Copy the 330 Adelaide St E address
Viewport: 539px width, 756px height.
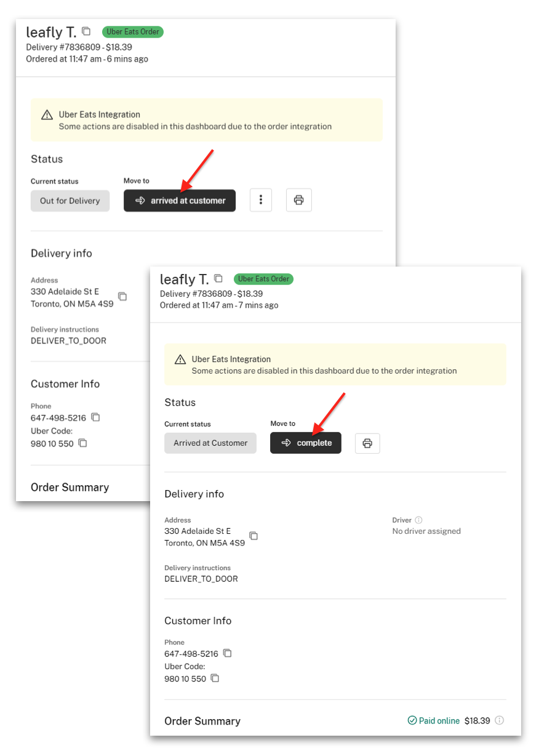pos(254,536)
